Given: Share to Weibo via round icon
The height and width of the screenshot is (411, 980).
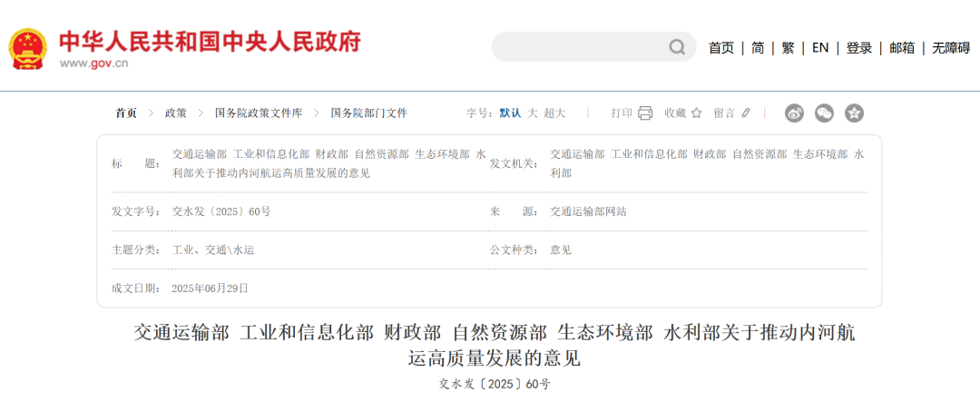Looking at the screenshot, I should coord(795,113).
